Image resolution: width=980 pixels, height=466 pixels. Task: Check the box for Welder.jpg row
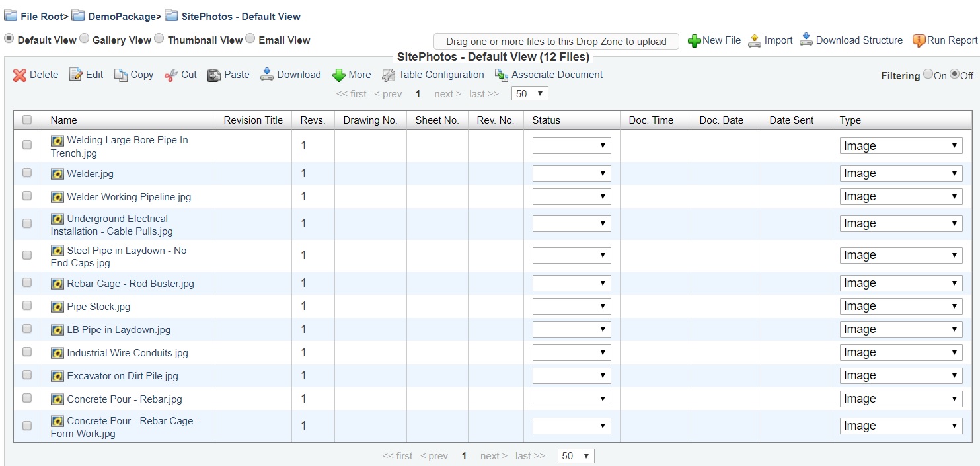pos(27,173)
